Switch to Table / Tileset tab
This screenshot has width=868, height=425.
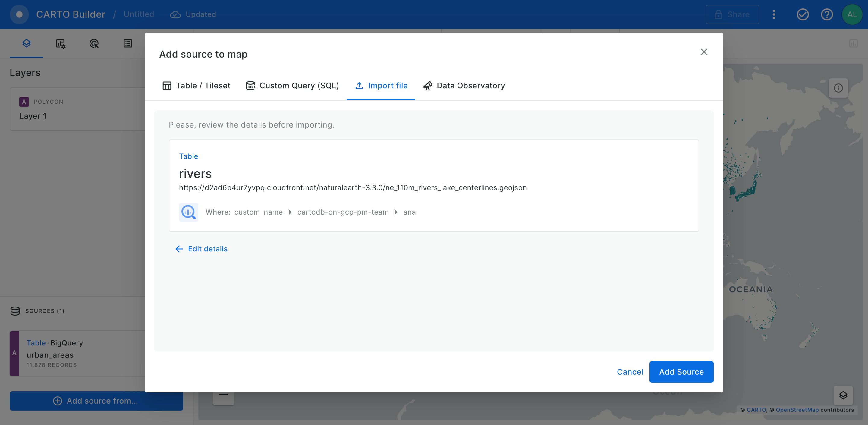(197, 86)
